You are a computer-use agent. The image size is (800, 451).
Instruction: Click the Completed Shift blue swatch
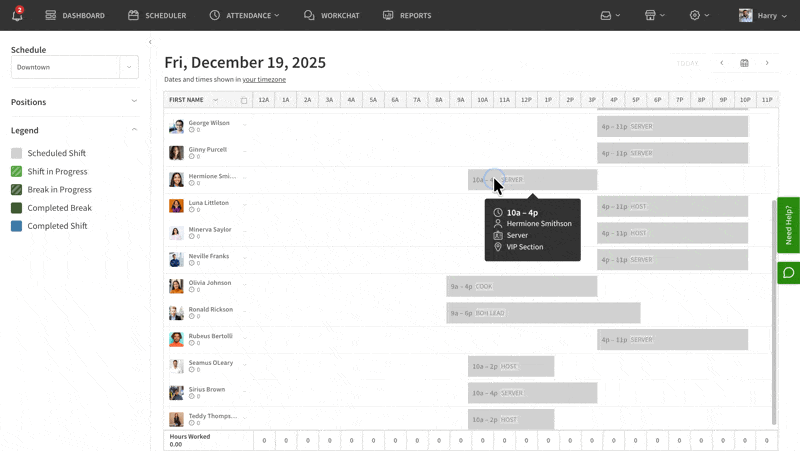pyautogui.click(x=16, y=226)
